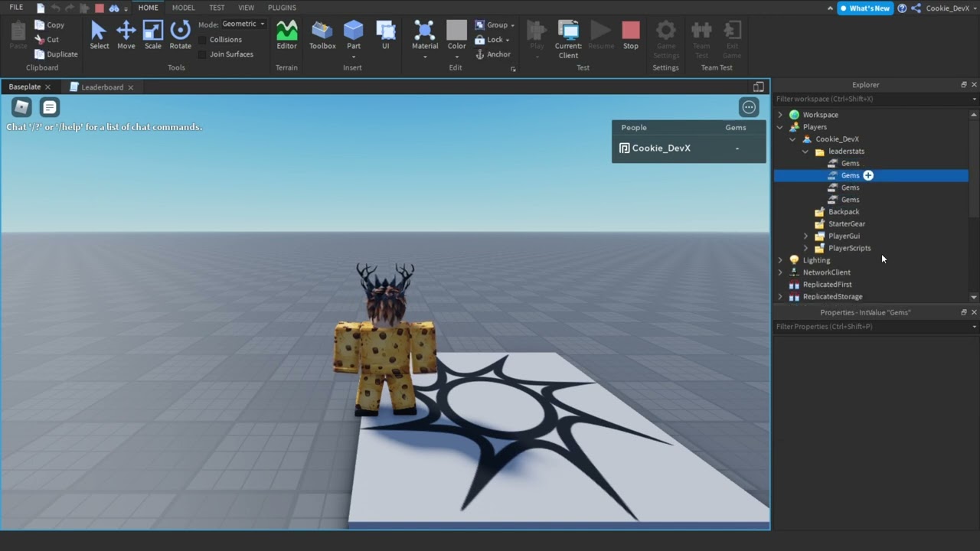Open the FILE menu

pyautogui.click(x=16, y=8)
